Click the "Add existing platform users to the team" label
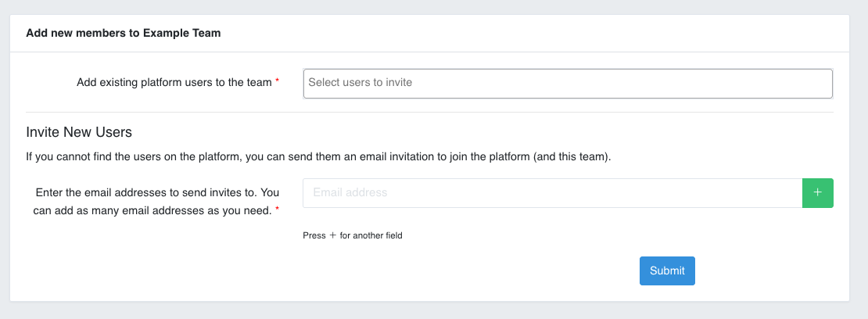The image size is (868, 319). coord(174,82)
